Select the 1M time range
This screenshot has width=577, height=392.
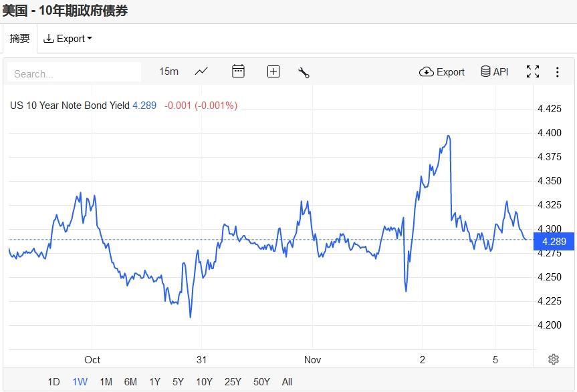tap(106, 382)
